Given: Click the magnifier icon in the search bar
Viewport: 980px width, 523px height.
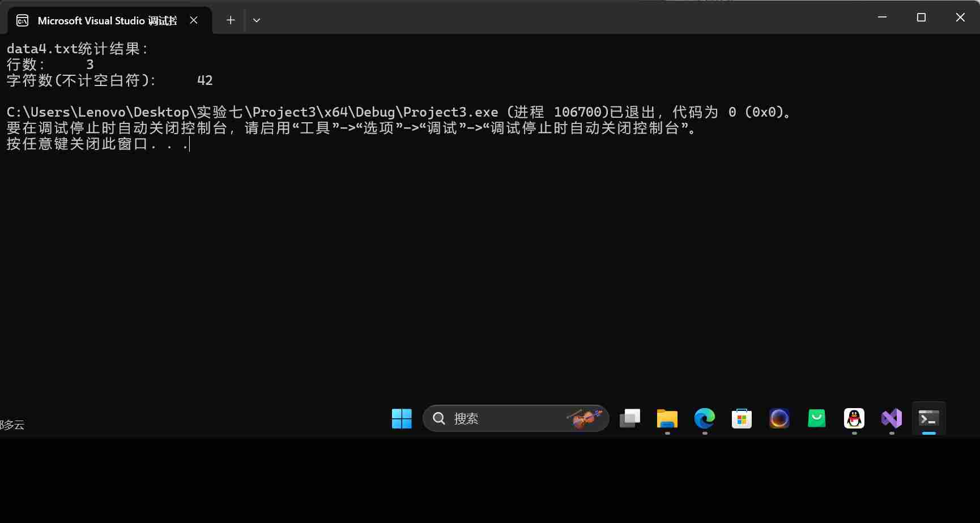Looking at the screenshot, I should 439,418.
